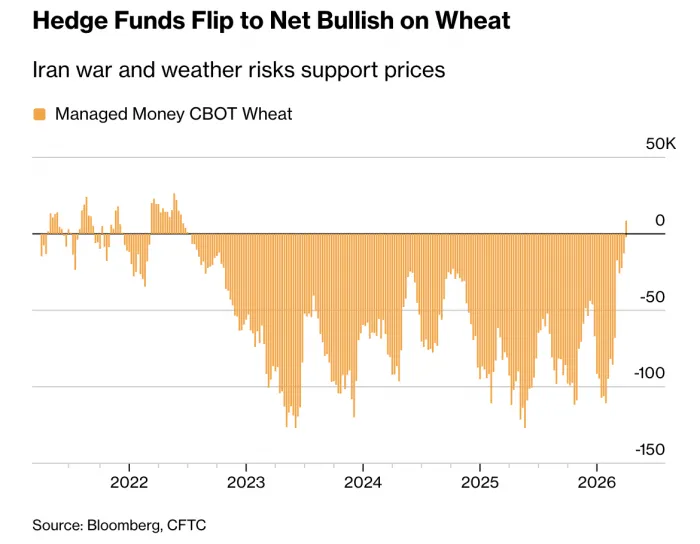
Task: Click the 50K y-axis label
Action: tap(661, 144)
